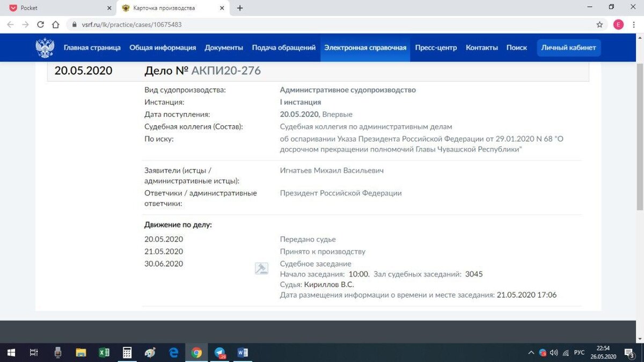Viewport: 644px width, 362px height.
Task: Click Административное судопроизводство text
Action: click(x=348, y=90)
